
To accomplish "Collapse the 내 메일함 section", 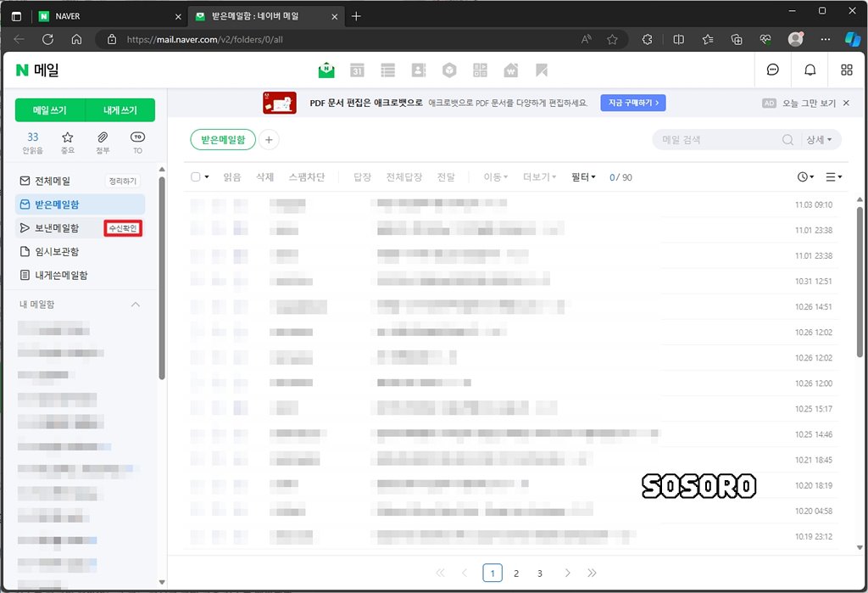I will [135, 305].
